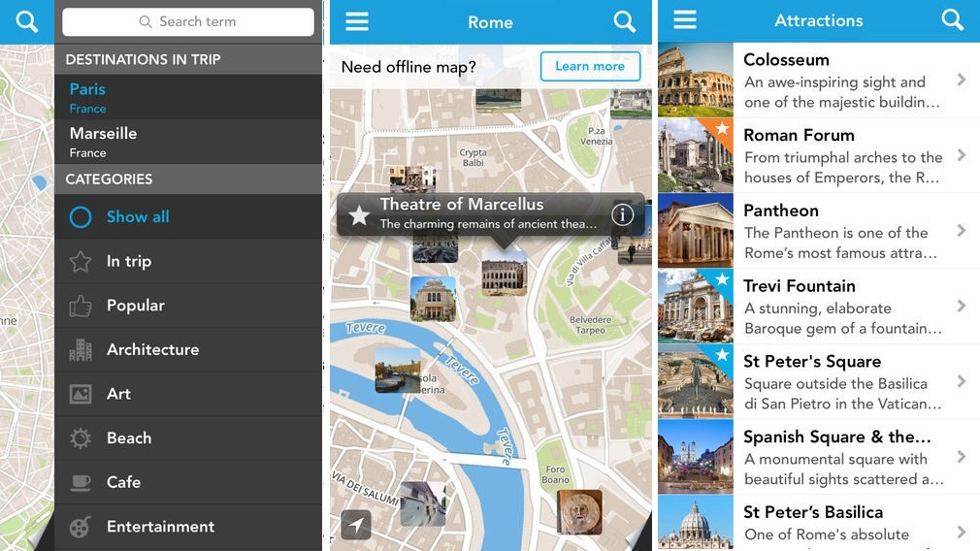The height and width of the screenshot is (551, 980).
Task: Click the Search term input field
Action: coord(188,21)
